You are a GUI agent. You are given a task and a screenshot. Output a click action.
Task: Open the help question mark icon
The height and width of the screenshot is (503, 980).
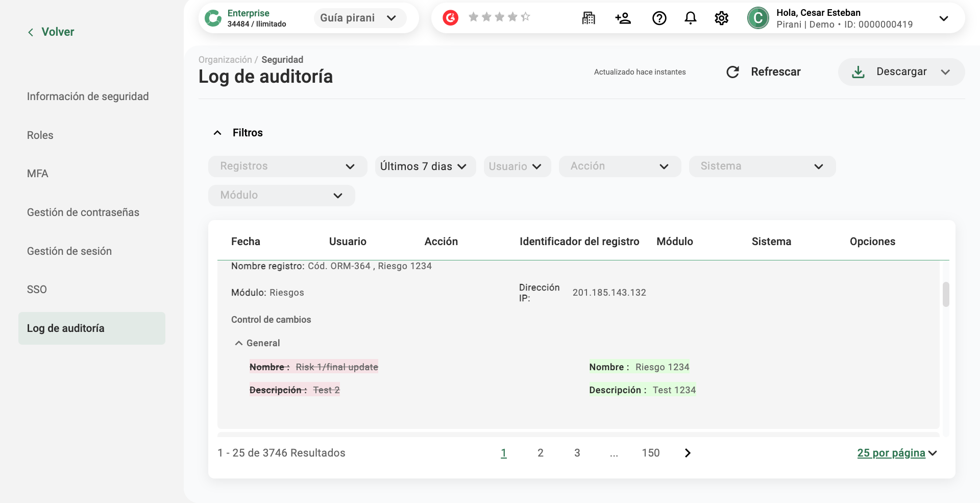(x=659, y=18)
